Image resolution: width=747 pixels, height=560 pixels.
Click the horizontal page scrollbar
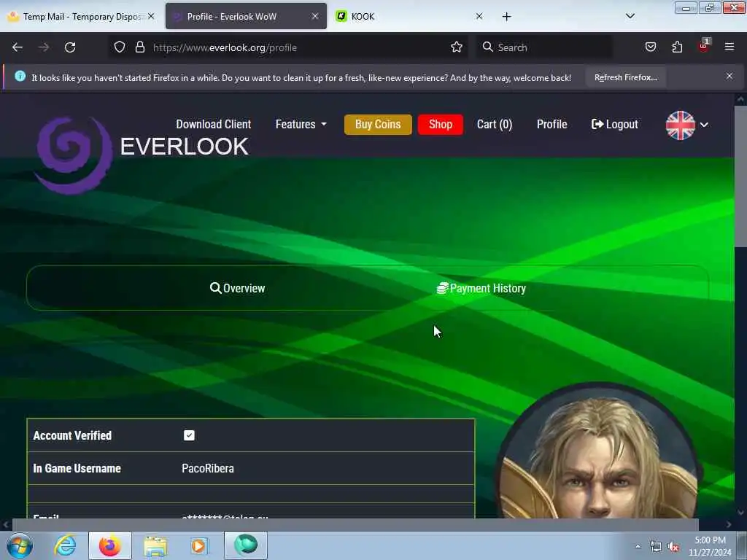355,524
